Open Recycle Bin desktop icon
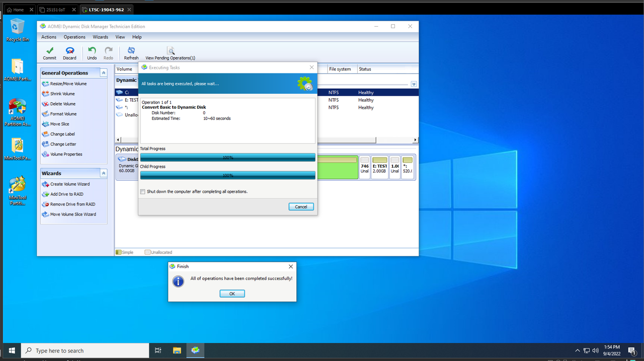Screen dimensions: 644x361 [x=18, y=30]
